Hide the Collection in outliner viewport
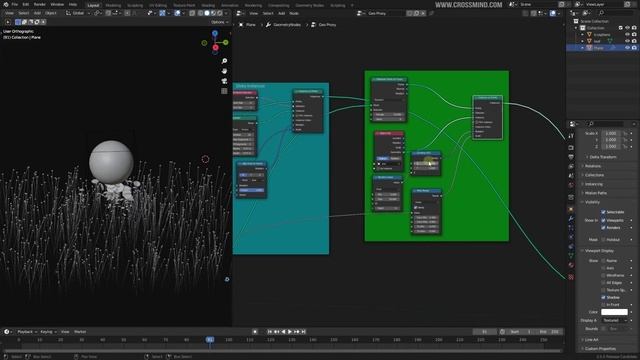This screenshot has width=640, height=360. click(x=627, y=28)
